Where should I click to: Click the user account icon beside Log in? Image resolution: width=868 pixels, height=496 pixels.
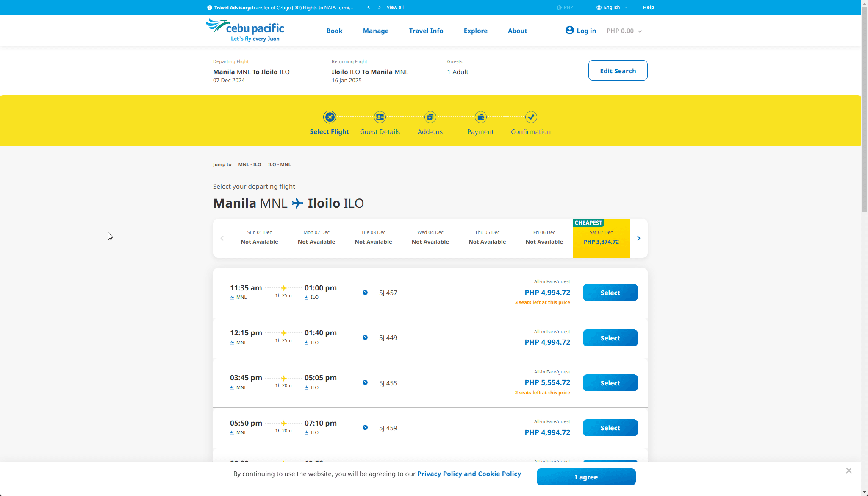(569, 30)
